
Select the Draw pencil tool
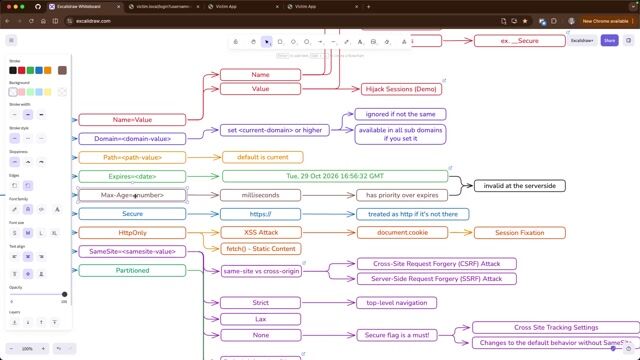(x=347, y=42)
